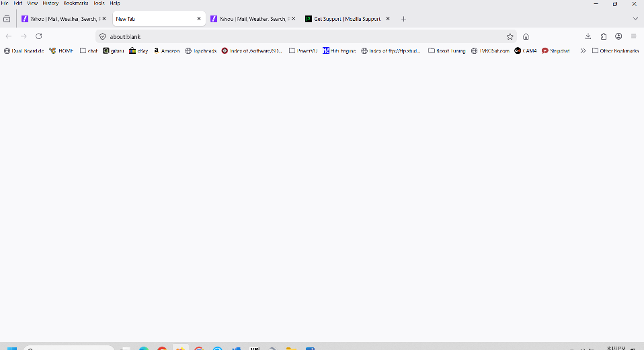Open the Index of ftp://ftp.stud bookmark
Viewport: 644px width, 350px height.
pyautogui.click(x=391, y=50)
